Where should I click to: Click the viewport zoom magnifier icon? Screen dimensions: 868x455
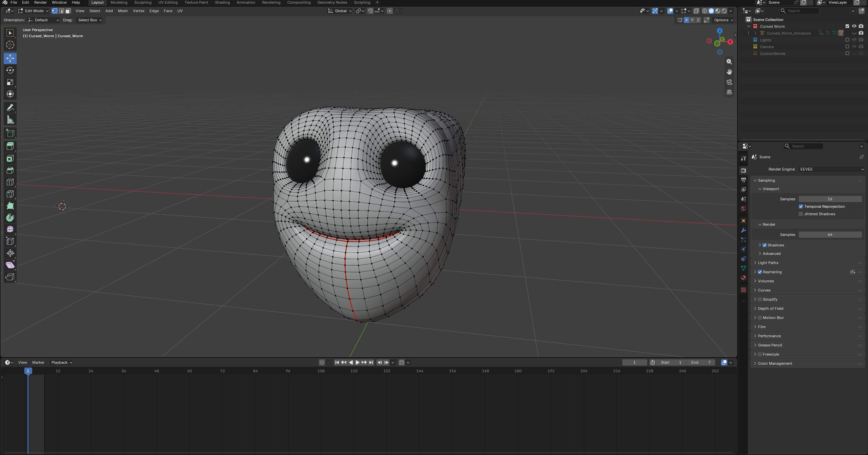[729, 62]
